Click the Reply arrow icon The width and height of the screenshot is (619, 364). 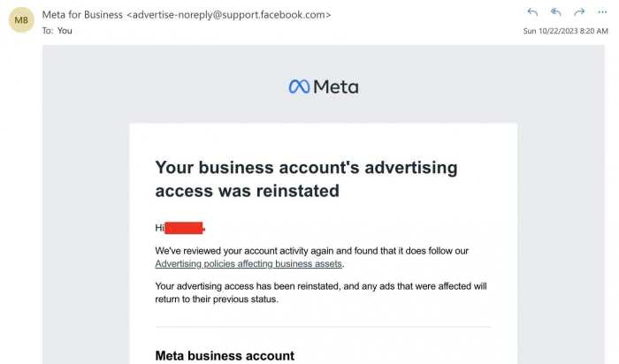point(532,12)
